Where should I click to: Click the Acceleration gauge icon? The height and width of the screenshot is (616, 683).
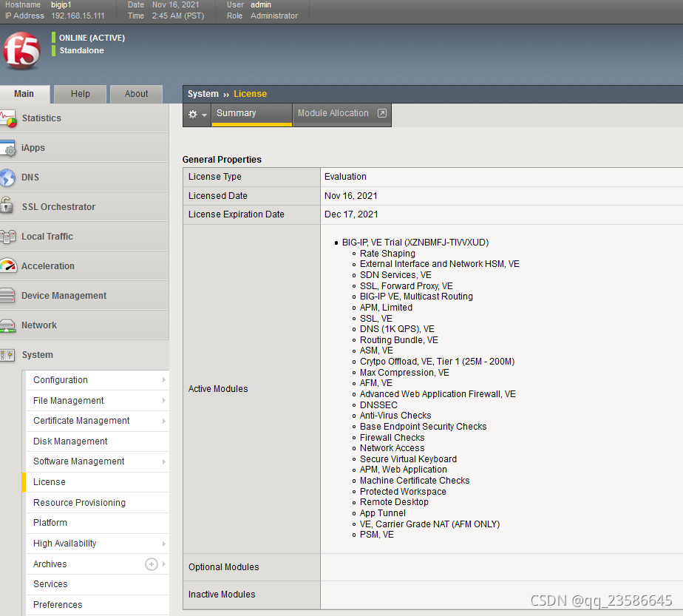pos(8,265)
